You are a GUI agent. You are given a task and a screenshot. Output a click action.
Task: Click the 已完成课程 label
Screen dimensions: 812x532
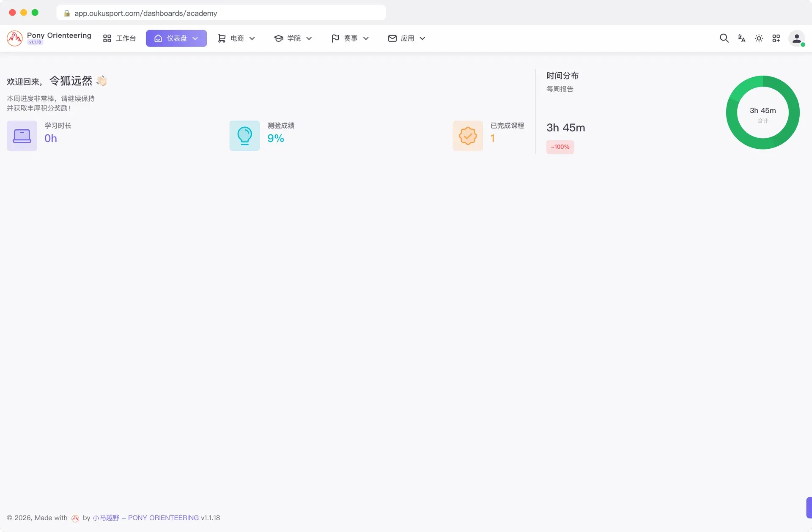click(507, 125)
